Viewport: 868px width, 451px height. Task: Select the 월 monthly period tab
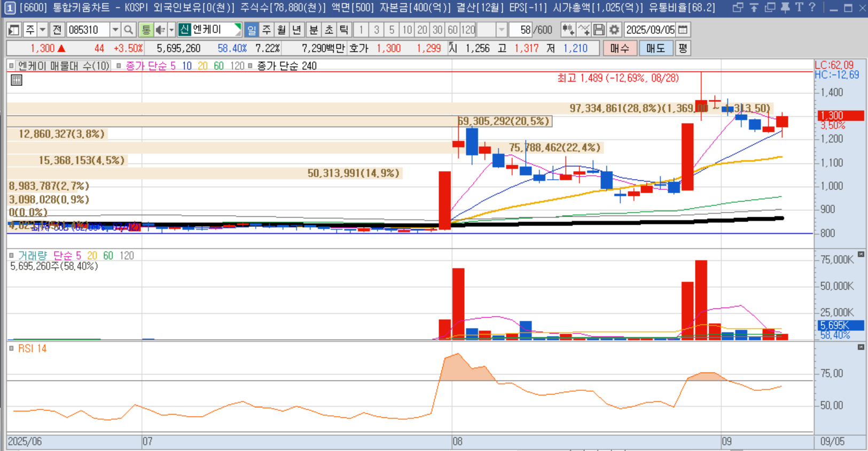click(x=282, y=30)
